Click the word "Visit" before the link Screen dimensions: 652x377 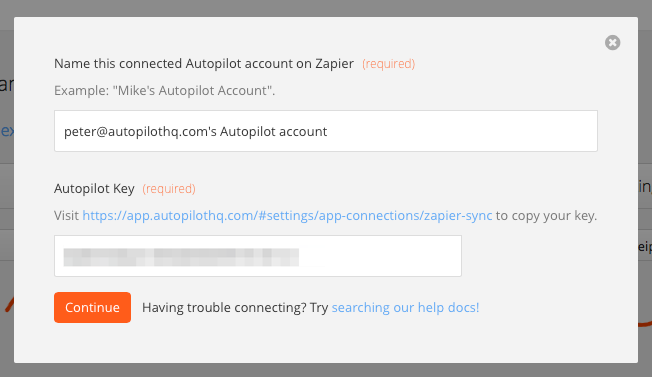click(x=66, y=215)
